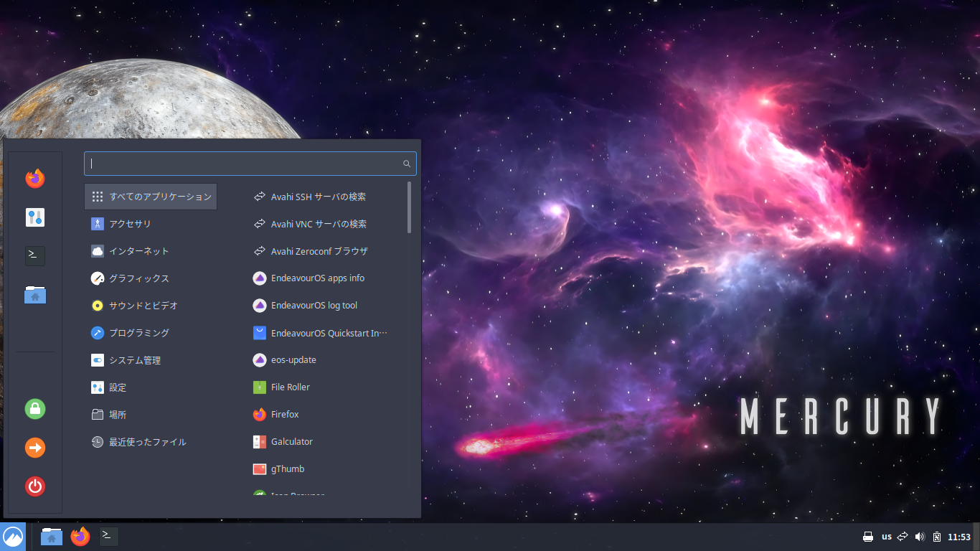Select the 場所 category
Viewport: 980px width, 551px height.
click(x=151, y=415)
